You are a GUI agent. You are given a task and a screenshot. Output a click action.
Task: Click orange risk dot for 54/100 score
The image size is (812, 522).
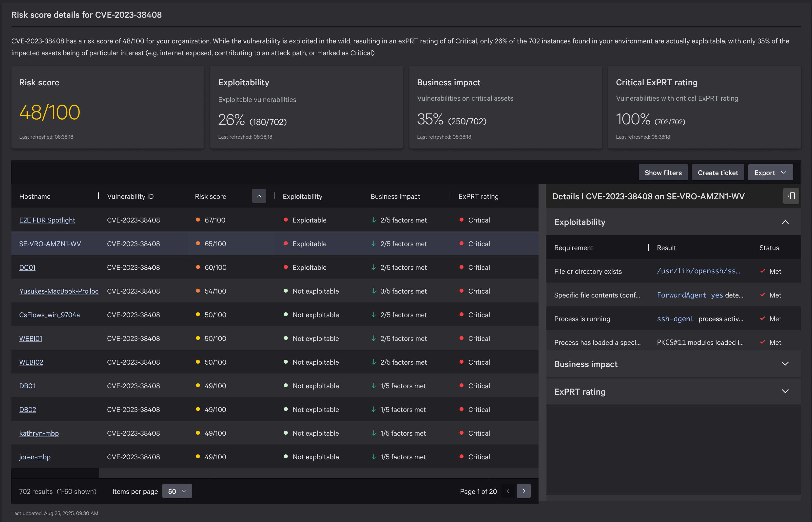coord(198,291)
